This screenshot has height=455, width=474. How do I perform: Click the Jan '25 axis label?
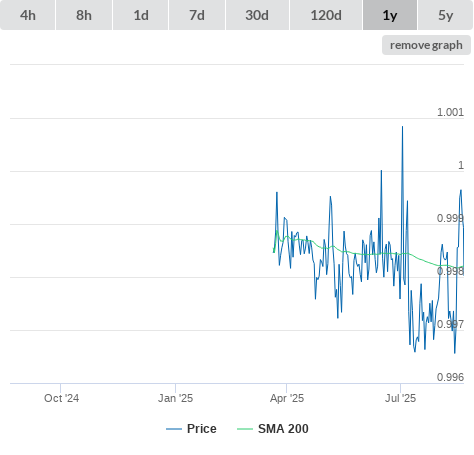[x=175, y=398]
